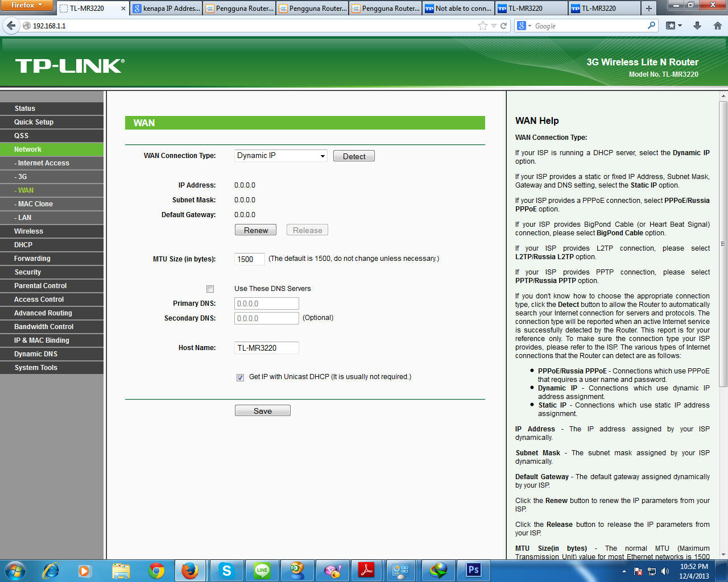Screen dimensions: 728x582
Task: Click the help panel vertical scrollbar
Action: (x=723, y=244)
